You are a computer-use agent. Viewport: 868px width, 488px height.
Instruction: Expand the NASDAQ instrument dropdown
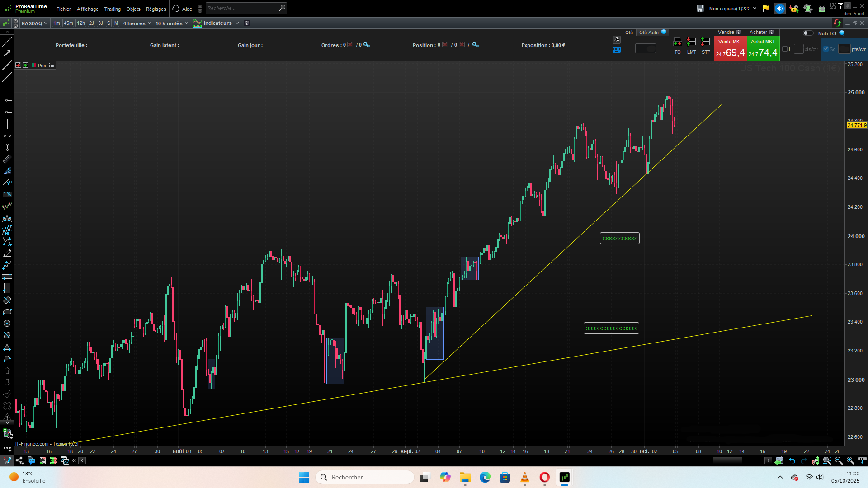[x=34, y=23]
